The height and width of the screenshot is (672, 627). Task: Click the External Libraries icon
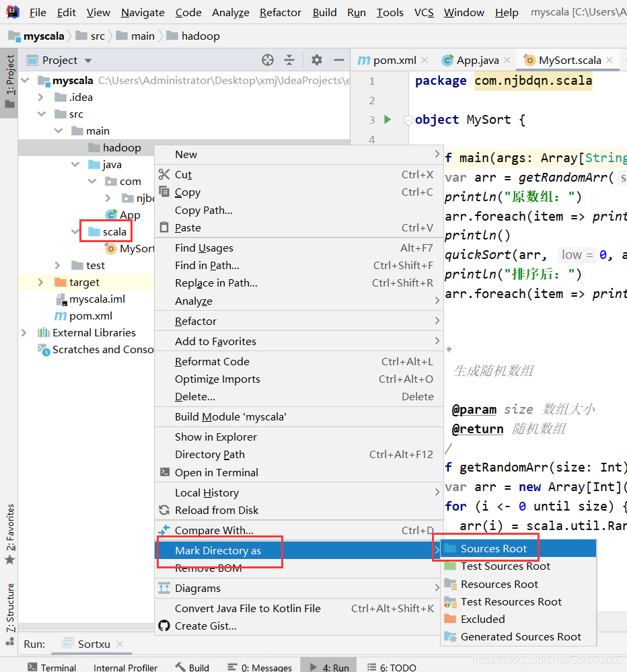[43, 332]
